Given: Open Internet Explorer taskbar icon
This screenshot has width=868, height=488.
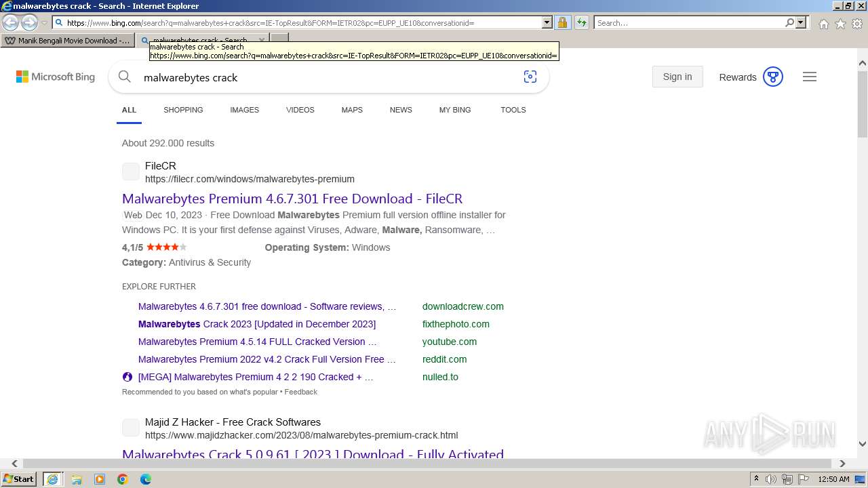Looking at the screenshot, I should 52,479.
